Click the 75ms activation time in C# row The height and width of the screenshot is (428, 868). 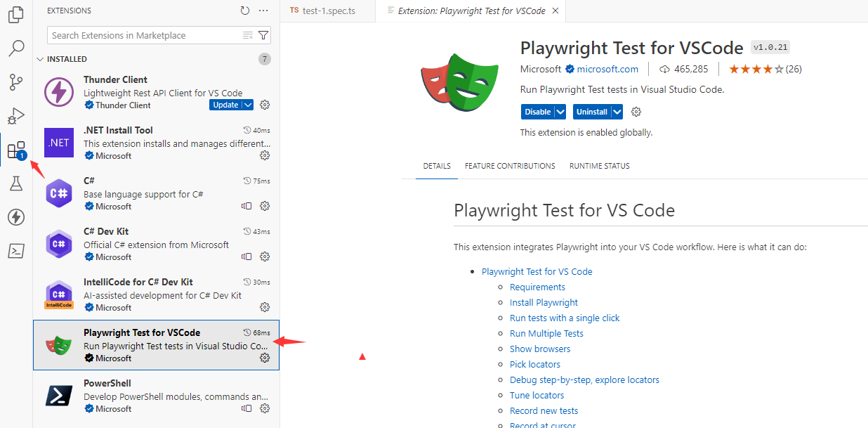pos(256,181)
